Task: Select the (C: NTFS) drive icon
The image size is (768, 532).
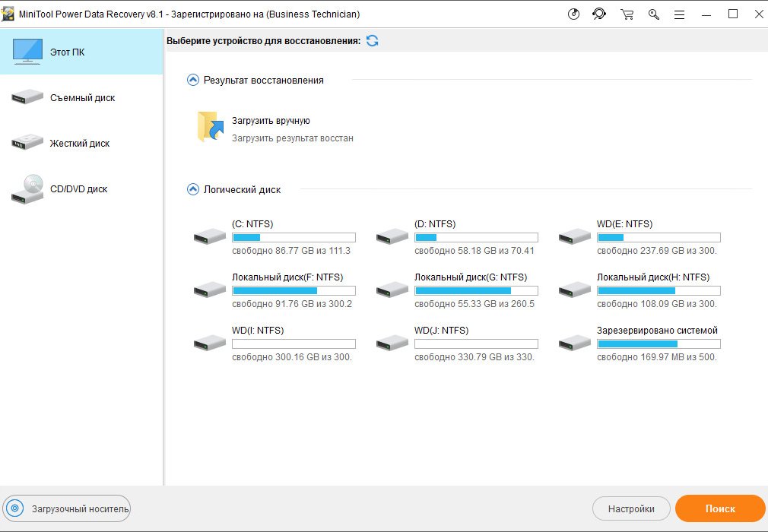Action: [x=210, y=236]
